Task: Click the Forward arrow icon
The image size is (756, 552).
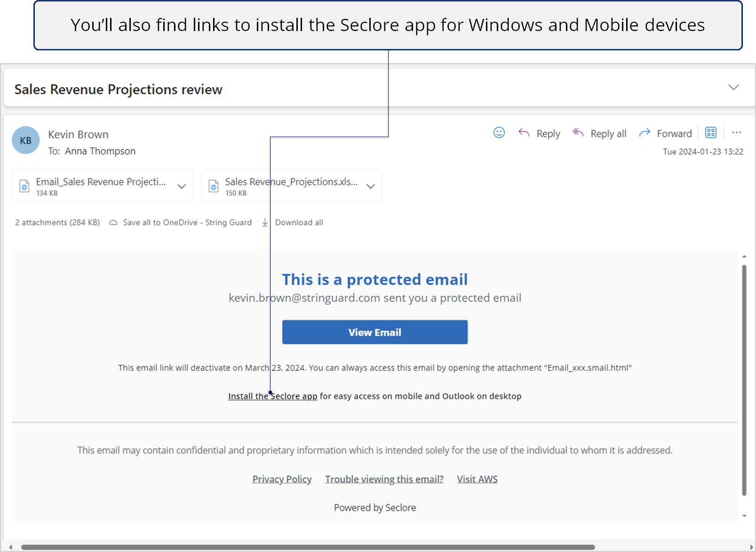Action: coord(645,133)
